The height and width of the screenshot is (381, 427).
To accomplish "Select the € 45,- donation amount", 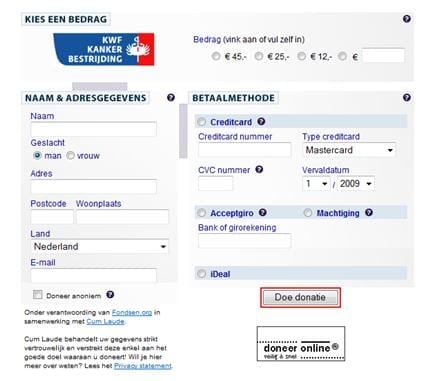I will click(x=216, y=56).
